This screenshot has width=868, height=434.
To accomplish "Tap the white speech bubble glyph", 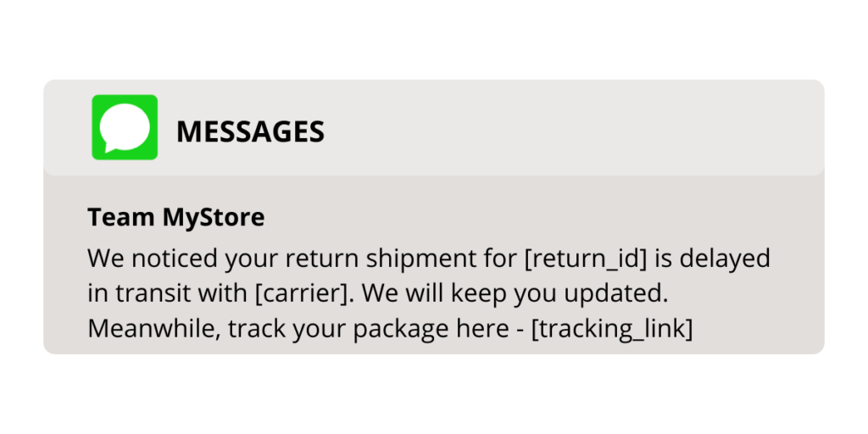I will point(125,128).
